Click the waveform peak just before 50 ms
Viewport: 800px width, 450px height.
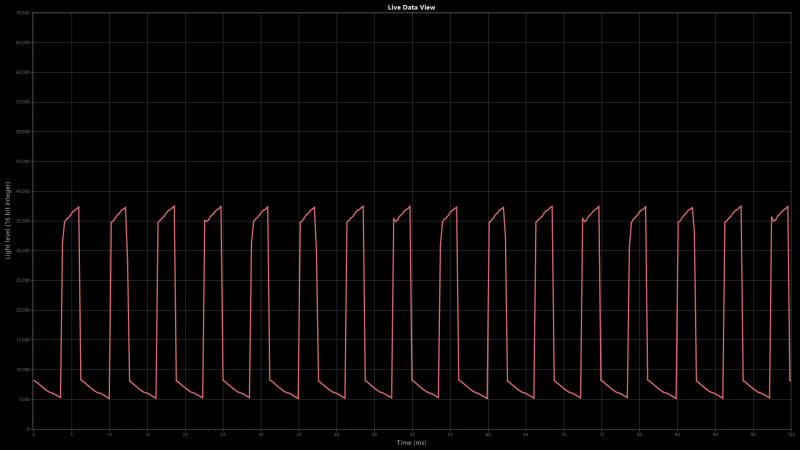(x=409, y=207)
